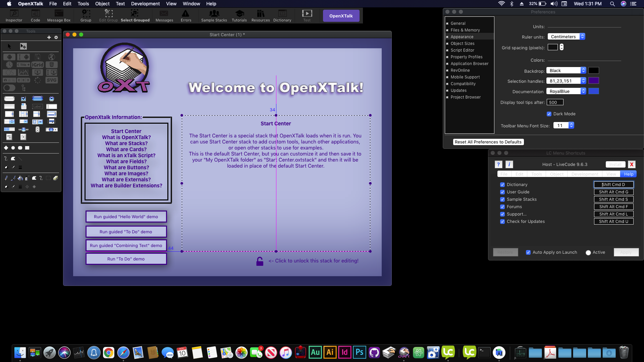Open Sample Stacks from the toolbar
Viewport: 644px width, 362px height.
(x=214, y=16)
